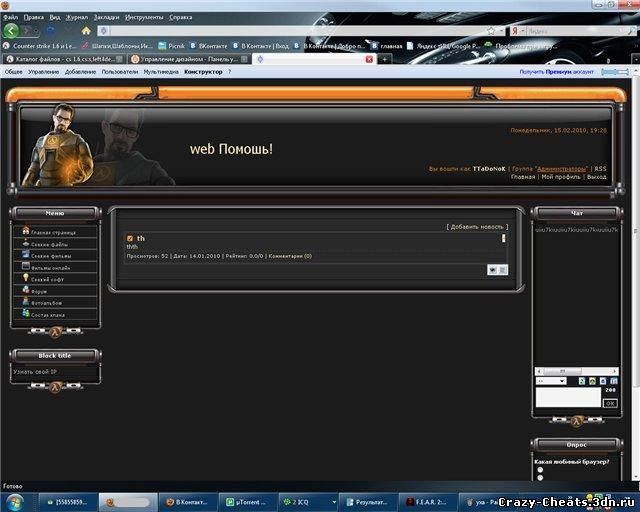Viewport: 640px width, 512px height.
Task: Open F.E.A.R. 2 from the taskbar
Action: [427, 502]
